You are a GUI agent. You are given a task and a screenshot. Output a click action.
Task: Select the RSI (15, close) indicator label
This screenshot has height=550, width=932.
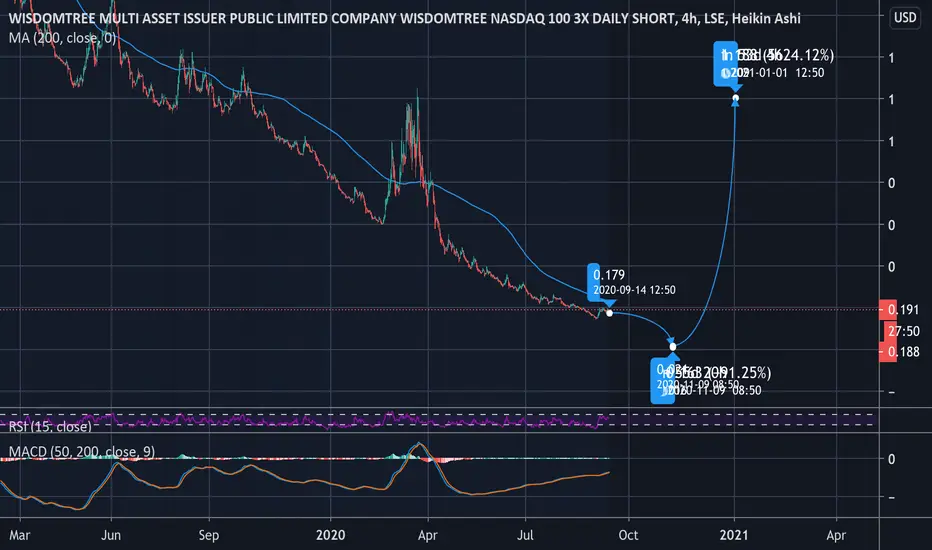pyautogui.click(x=50, y=426)
